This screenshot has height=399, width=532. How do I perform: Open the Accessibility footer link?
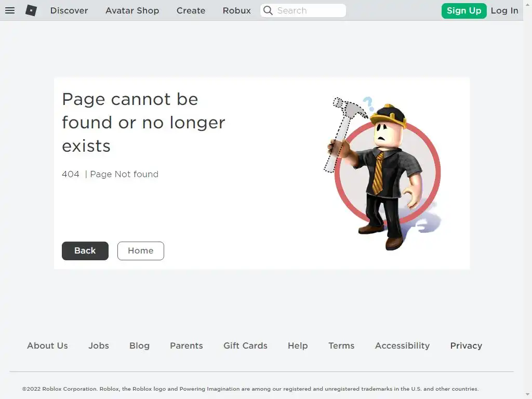[403, 345]
